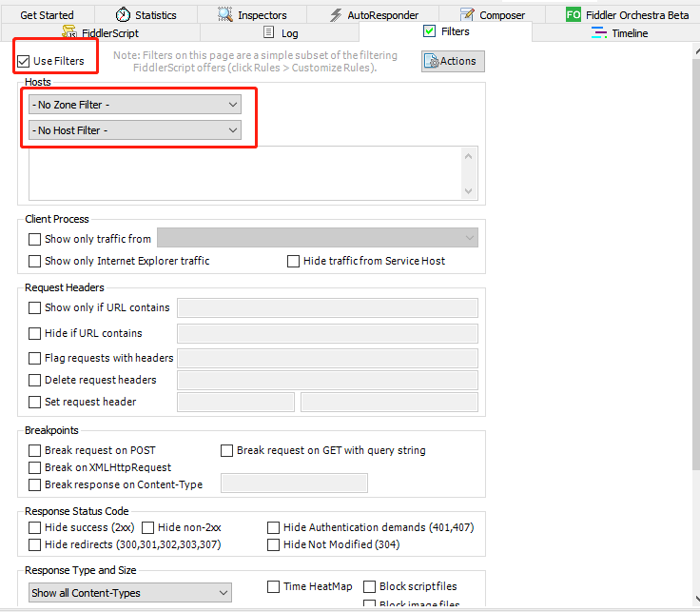Image resolution: width=700 pixels, height=612 pixels.
Task: Enable Hide Not Modified (304)
Action: (273, 544)
